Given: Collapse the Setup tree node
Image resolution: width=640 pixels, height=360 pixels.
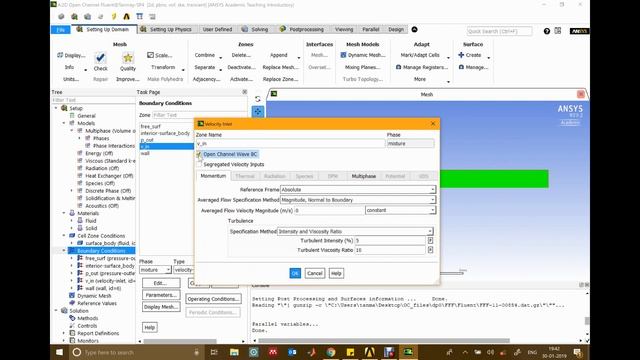Looking at the screenshot, I should (56, 108).
